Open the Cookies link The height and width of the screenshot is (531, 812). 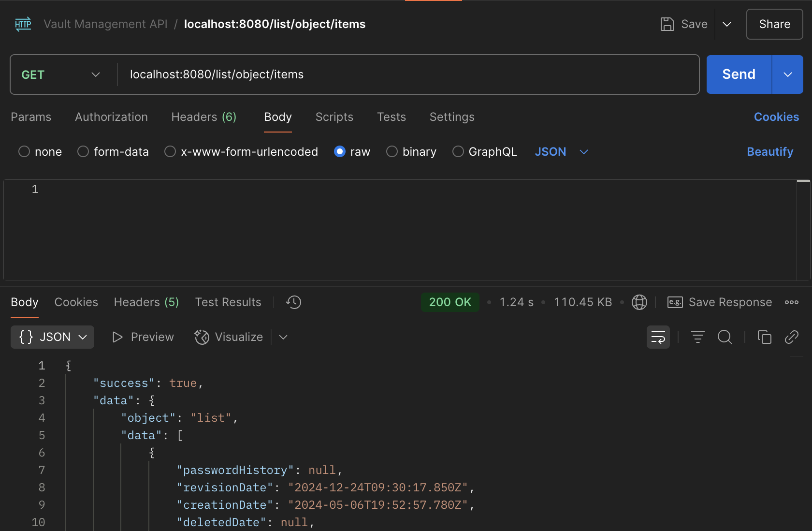click(x=776, y=117)
